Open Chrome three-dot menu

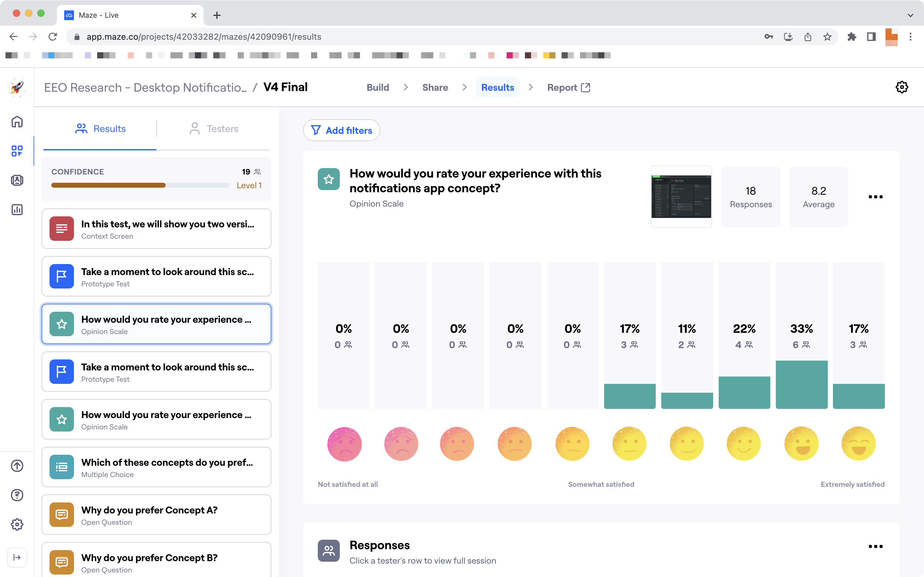[910, 37]
